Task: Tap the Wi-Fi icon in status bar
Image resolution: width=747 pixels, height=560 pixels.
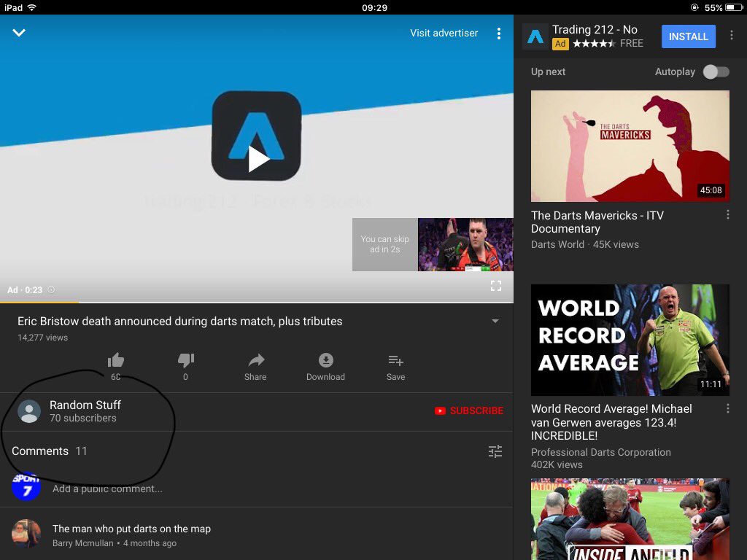Action: [32, 7]
